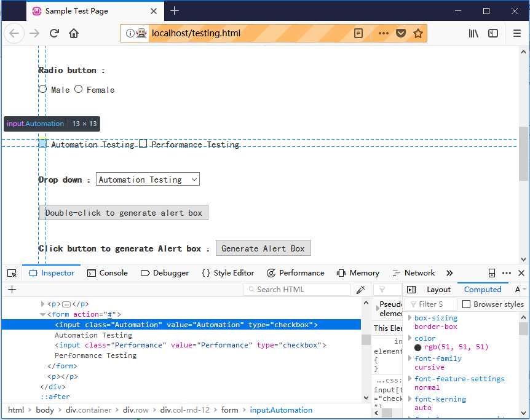Click the rules filter funnel icon
This screenshot has height=420, width=530.
[382, 290]
